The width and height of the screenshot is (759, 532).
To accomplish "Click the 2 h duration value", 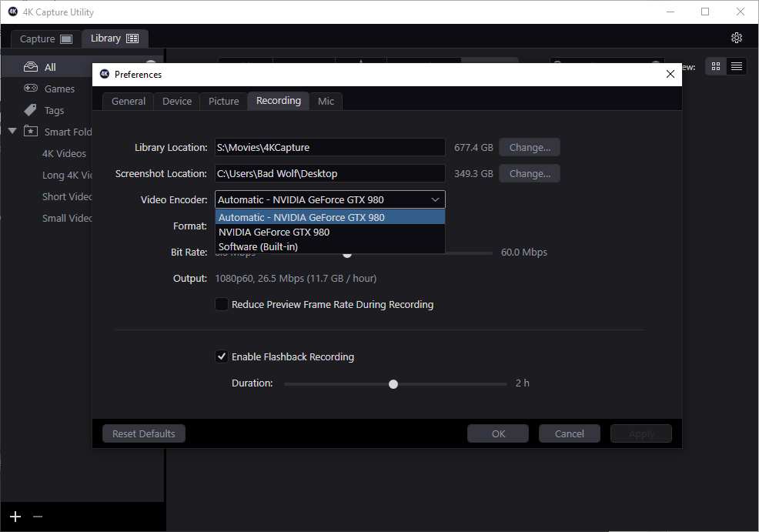I will (523, 383).
